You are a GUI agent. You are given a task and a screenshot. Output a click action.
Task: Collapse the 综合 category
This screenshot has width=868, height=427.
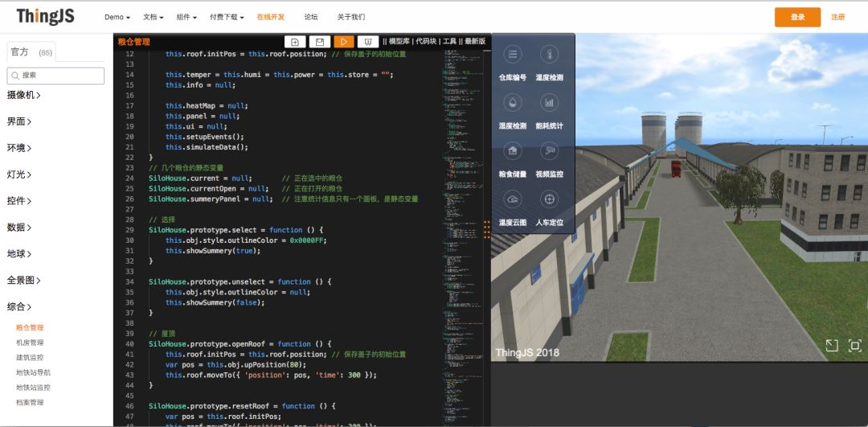pyautogui.click(x=19, y=306)
